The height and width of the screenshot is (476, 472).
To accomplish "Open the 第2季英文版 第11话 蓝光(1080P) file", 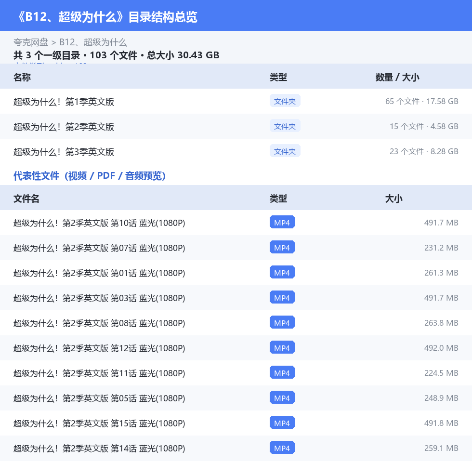I will point(99,373).
